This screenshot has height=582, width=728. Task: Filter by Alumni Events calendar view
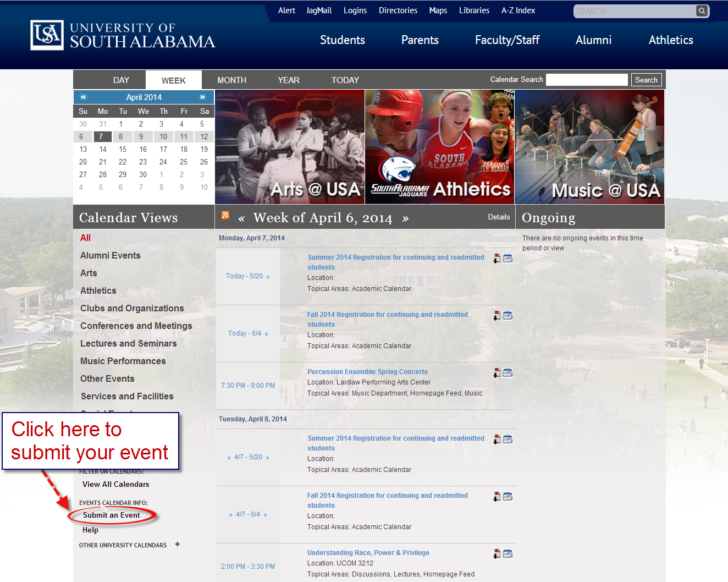point(111,255)
